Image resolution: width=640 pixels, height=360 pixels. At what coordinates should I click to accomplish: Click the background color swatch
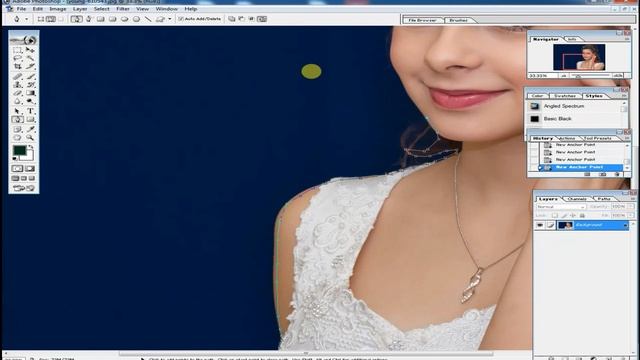pos(29,157)
